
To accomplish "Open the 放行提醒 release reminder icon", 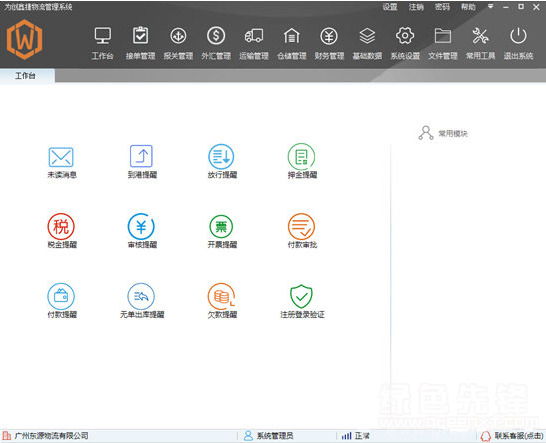I will pos(221,157).
